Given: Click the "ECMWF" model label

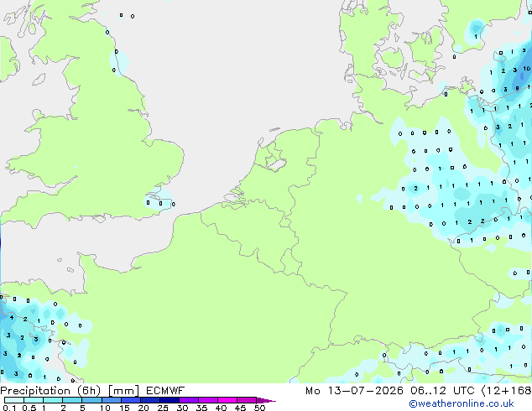Looking at the screenshot, I should [165, 391].
